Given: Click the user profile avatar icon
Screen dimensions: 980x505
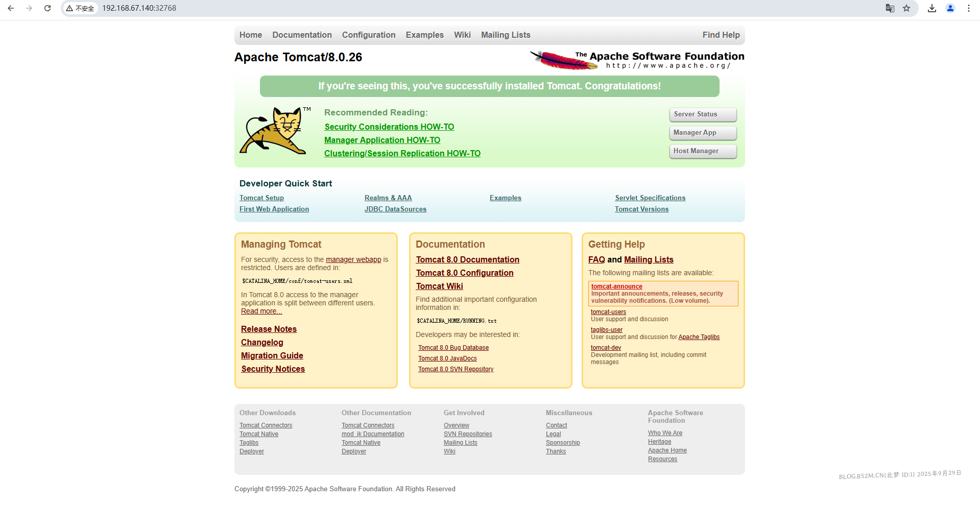Looking at the screenshot, I should (x=950, y=8).
